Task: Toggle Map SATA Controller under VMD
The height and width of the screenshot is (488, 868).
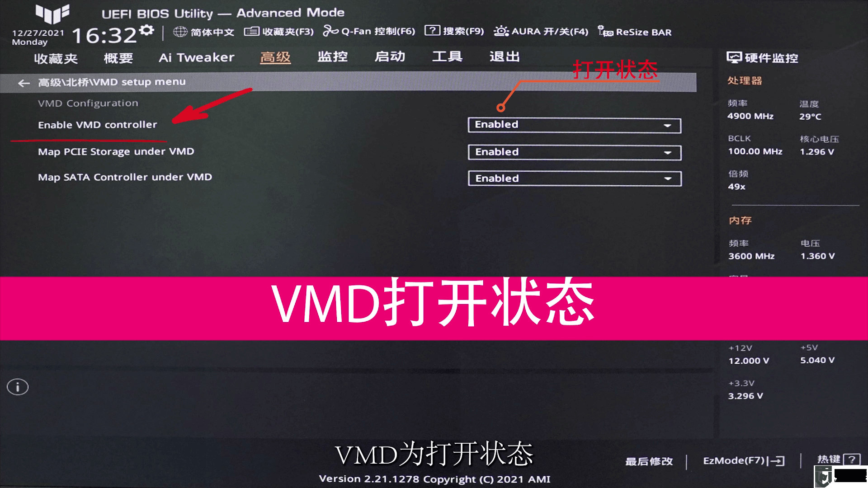Action: click(574, 178)
